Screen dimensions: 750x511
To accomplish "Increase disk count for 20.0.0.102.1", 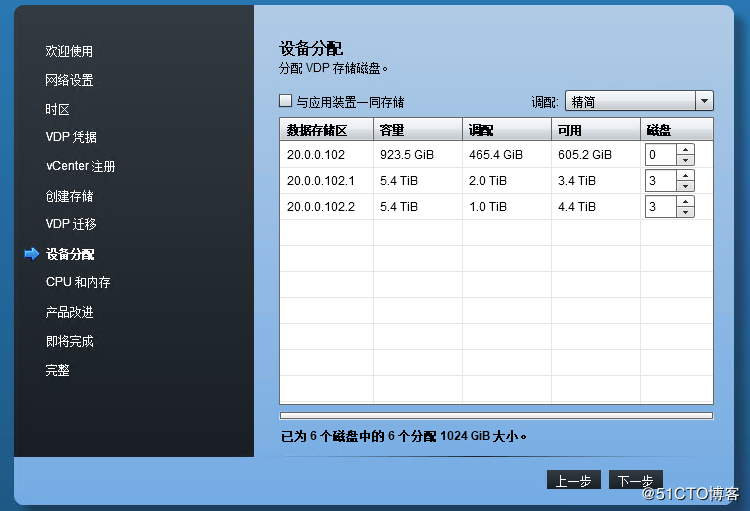I will click(x=685, y=175).
